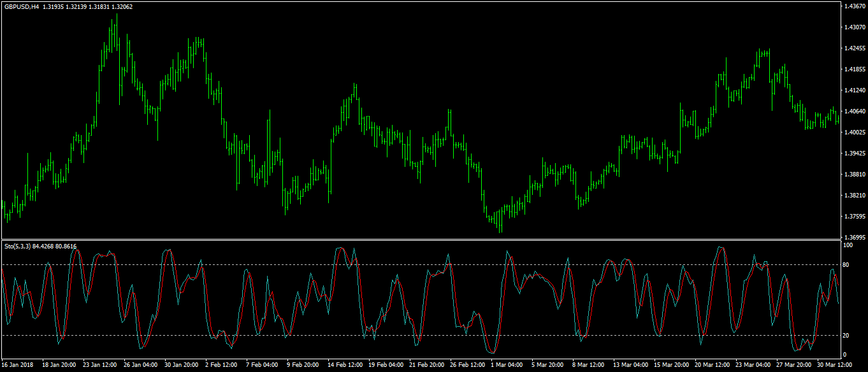Select price axis value 1.39425
This screenshot has height=372, width=868.
[x=853, y=154]
